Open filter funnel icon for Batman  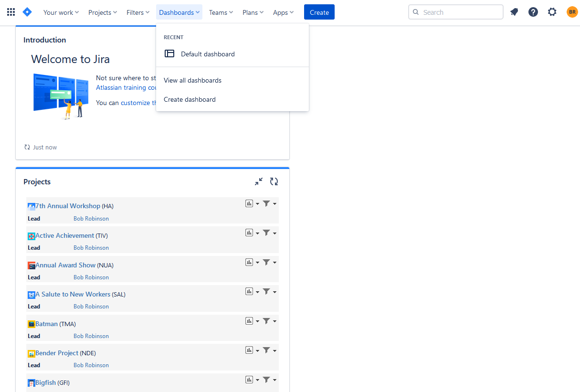266,321
